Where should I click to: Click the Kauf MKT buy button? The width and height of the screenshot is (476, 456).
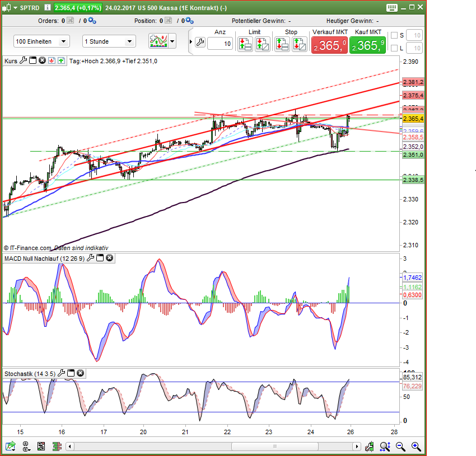[367, 45]
